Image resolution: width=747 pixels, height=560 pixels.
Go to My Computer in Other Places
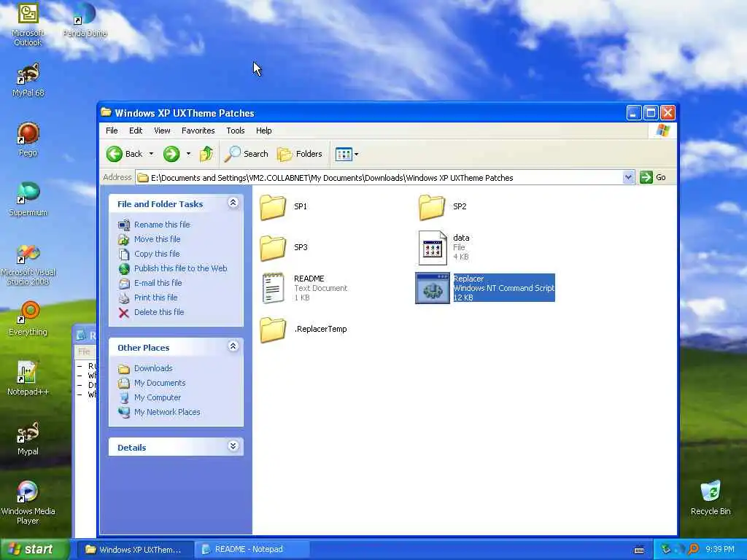pyautogui.click(x=158, y=397)
